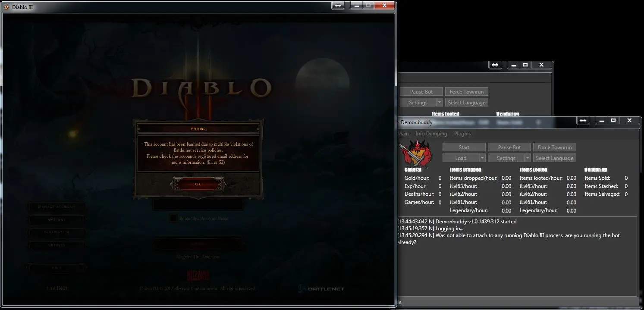Click the Vendoring heading in front Demonbuddy window

pos(596,170)
